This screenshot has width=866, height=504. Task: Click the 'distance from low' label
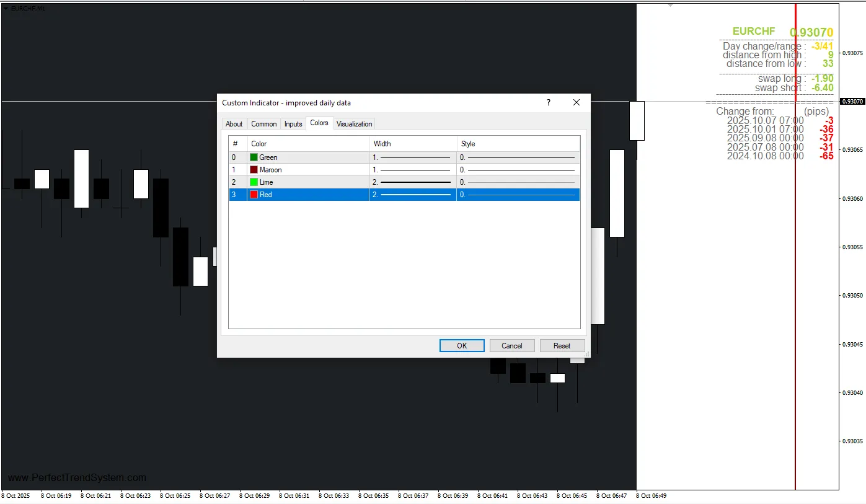tap(766, 64)
